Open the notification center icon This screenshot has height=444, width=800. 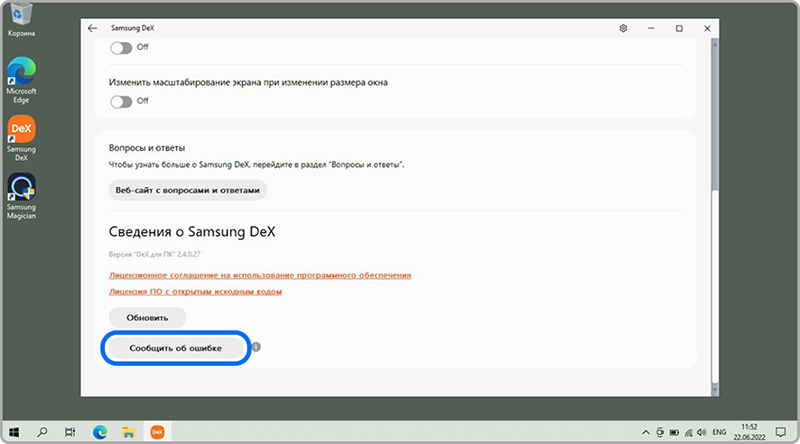point(781,432)
